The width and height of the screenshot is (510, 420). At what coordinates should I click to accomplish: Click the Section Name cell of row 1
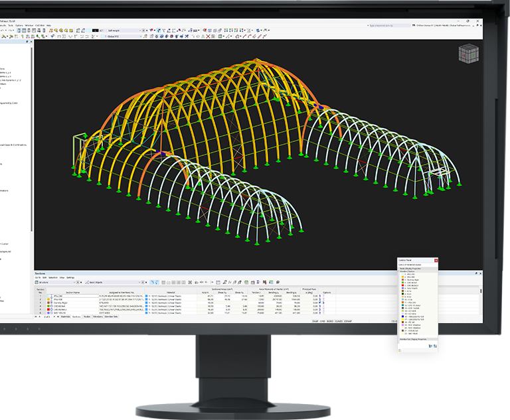(x=73, y=296)
